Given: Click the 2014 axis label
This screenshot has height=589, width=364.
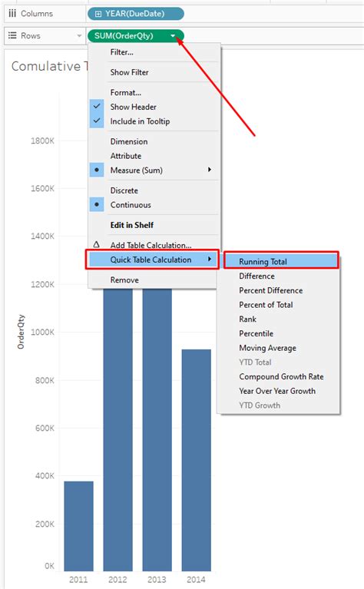Looking at the screenshot, I should click(x=196, y=580).
